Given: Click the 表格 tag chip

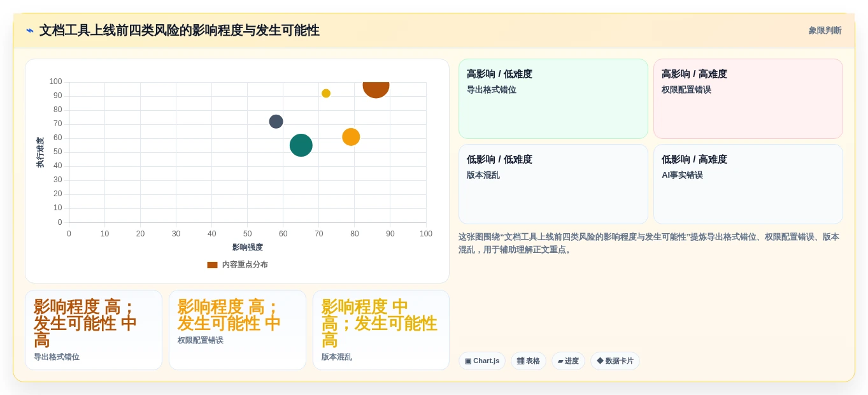Looking at the screenshot, I should pos(529,361).
